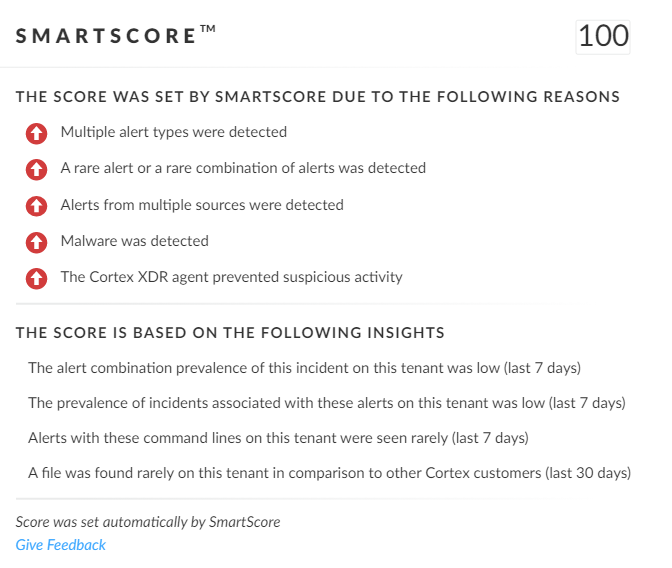Click 'The score is based on' insights heading
Screen dimensions: 672x568
[230, 333]
